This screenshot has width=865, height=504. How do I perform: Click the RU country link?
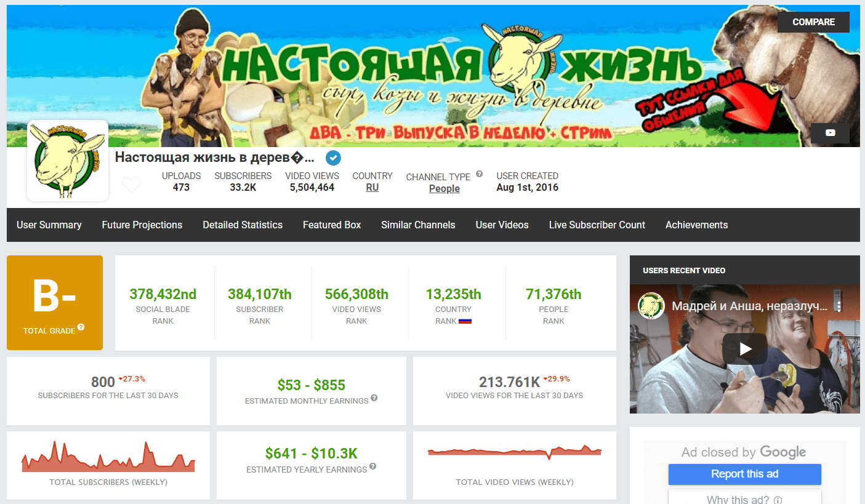click(372, 188)
